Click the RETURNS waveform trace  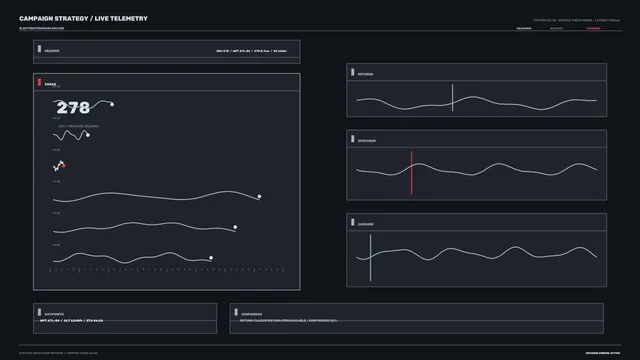[476, 103]
